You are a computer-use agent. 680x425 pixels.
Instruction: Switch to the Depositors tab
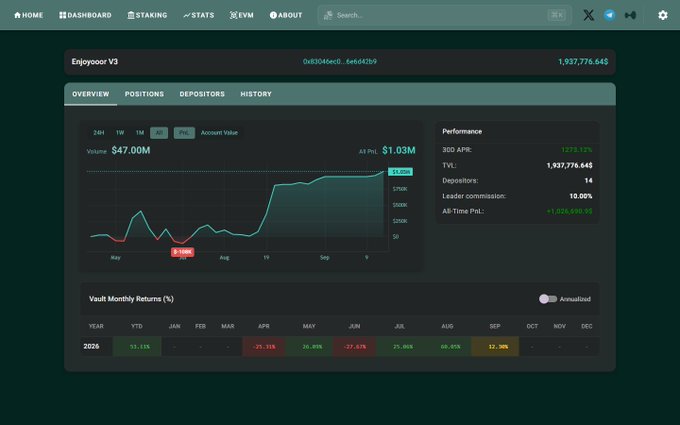coord(202,94)
